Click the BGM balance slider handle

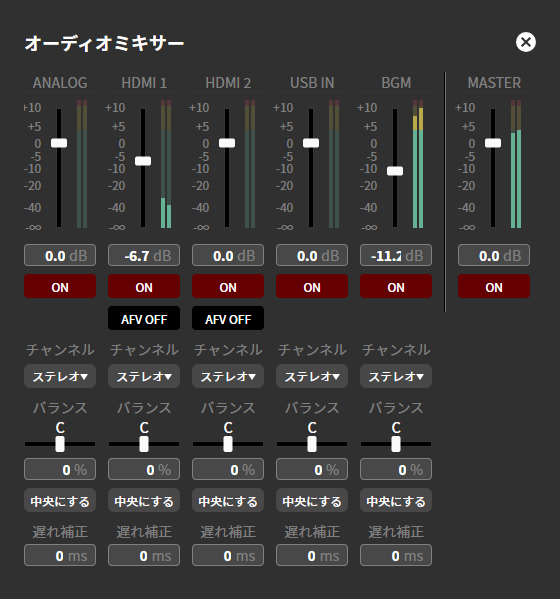396,444
